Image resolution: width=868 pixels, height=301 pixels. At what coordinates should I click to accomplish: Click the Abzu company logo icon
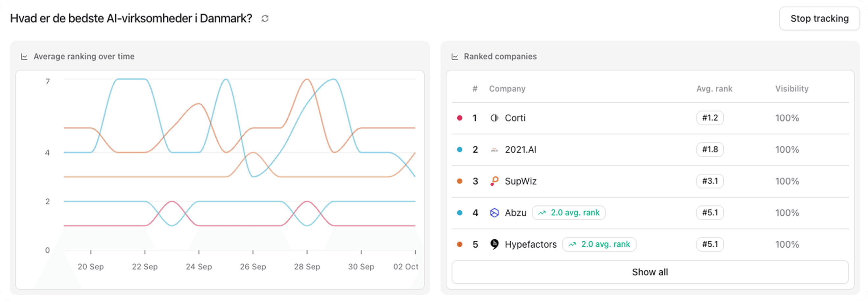(494, 213)
